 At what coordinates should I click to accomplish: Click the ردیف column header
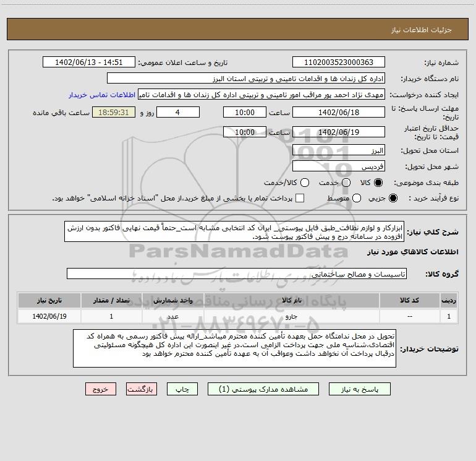click(x=449, y=301)
